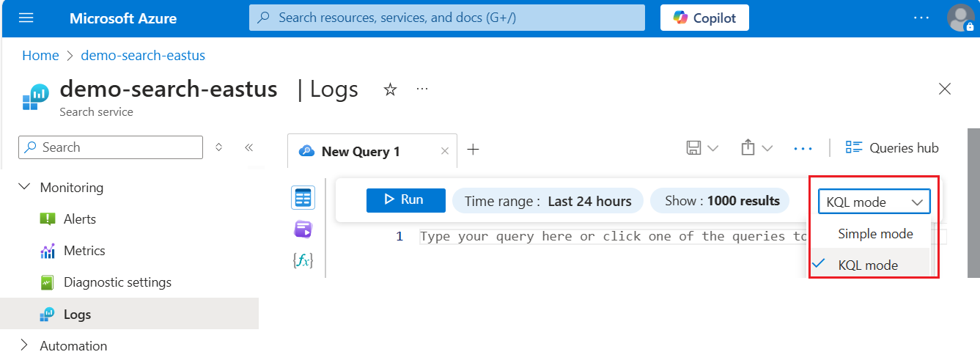This screenshot has height=360, width=980.
Task: Choose the KQL mode option
Action: (868, 265)
